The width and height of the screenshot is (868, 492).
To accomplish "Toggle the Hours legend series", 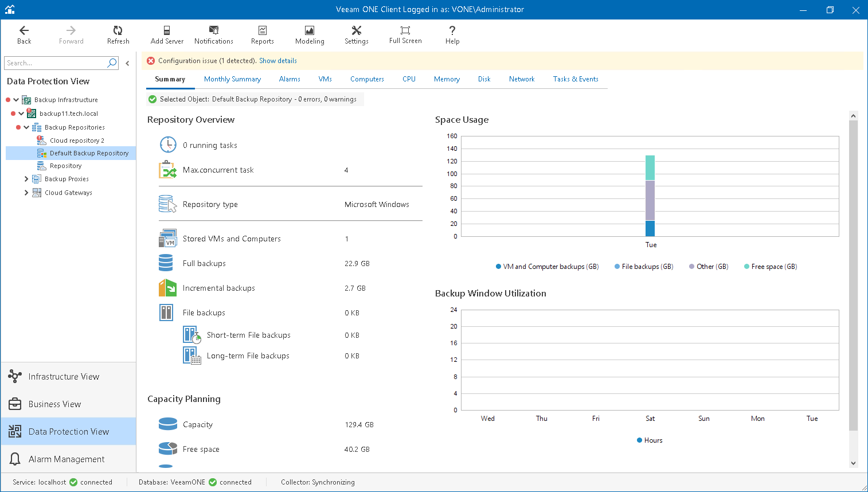I will coord(650,440).
